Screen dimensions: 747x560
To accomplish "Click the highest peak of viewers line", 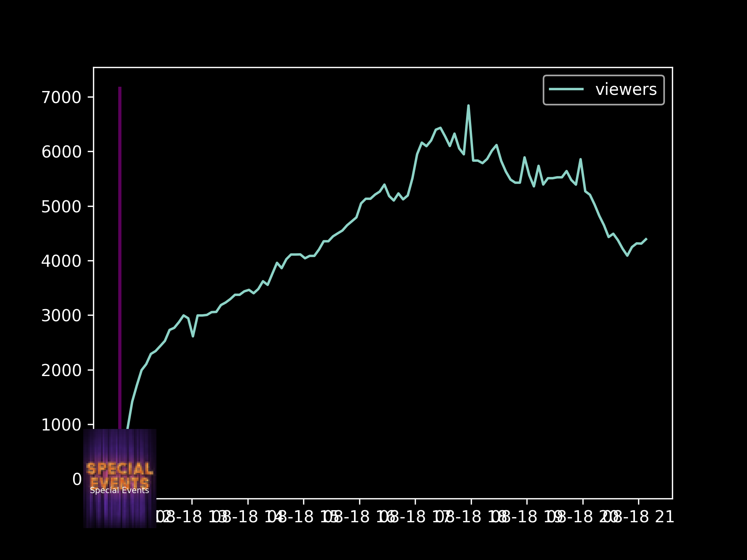I will point(468,105).
